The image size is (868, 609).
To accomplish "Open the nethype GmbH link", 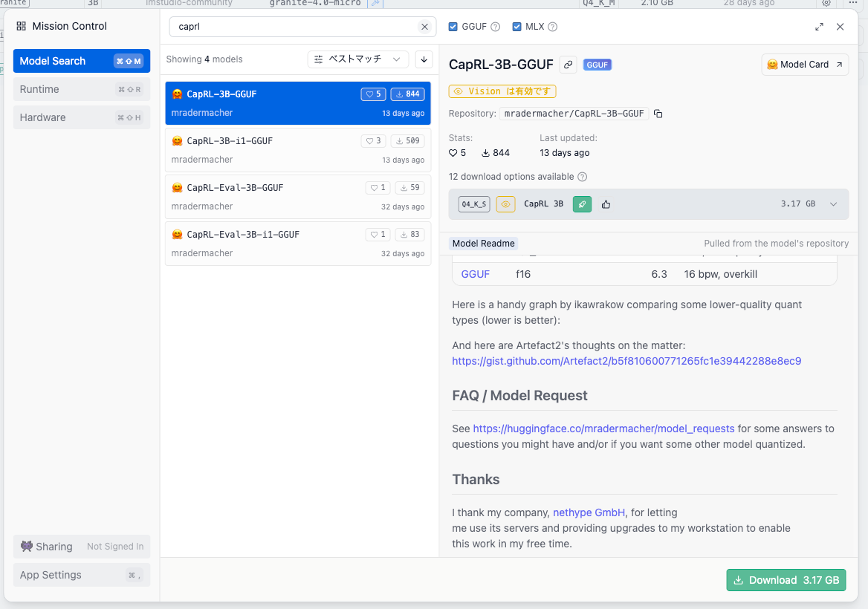I will pos(589,512).
